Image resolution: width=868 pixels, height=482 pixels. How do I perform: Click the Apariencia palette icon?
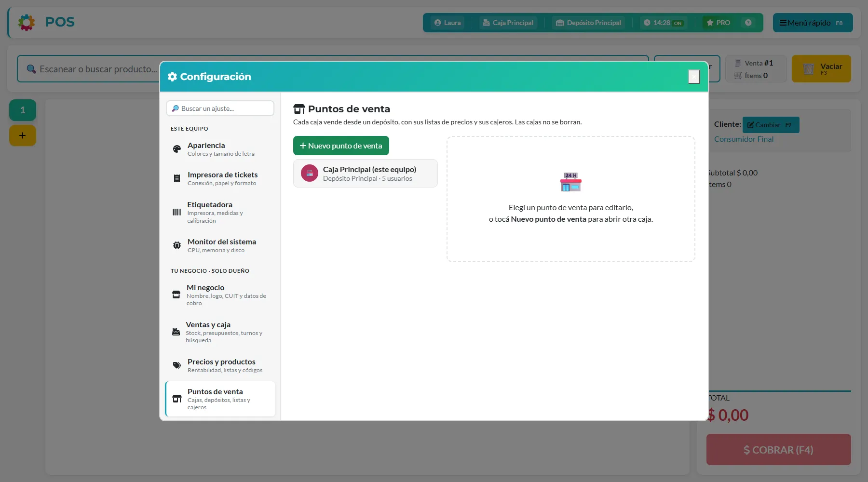[x=177, y=149]
